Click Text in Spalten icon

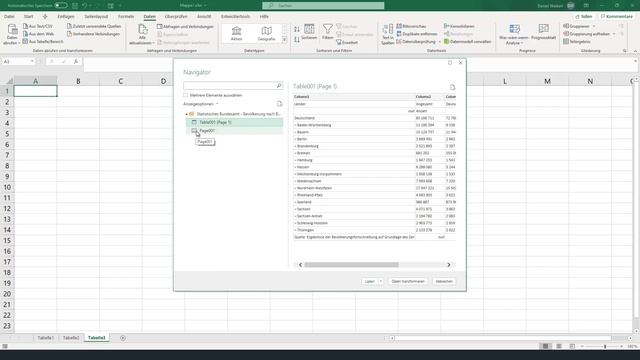387,34
